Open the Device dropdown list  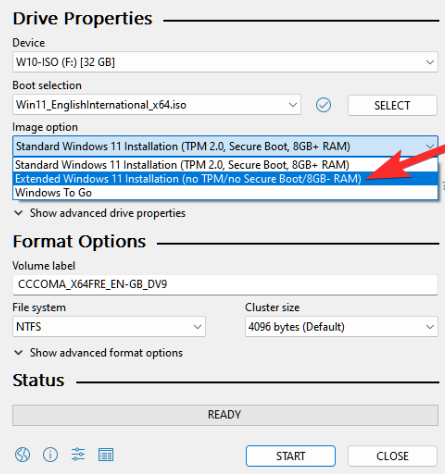click(225, 62)
